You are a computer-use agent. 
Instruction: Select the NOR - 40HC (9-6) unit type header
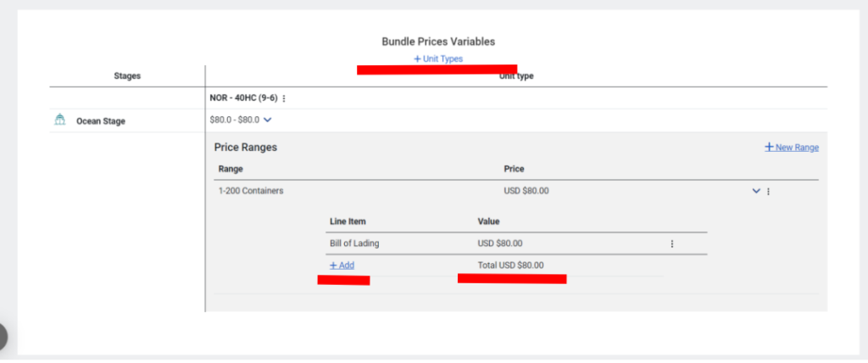coord(244,98)
